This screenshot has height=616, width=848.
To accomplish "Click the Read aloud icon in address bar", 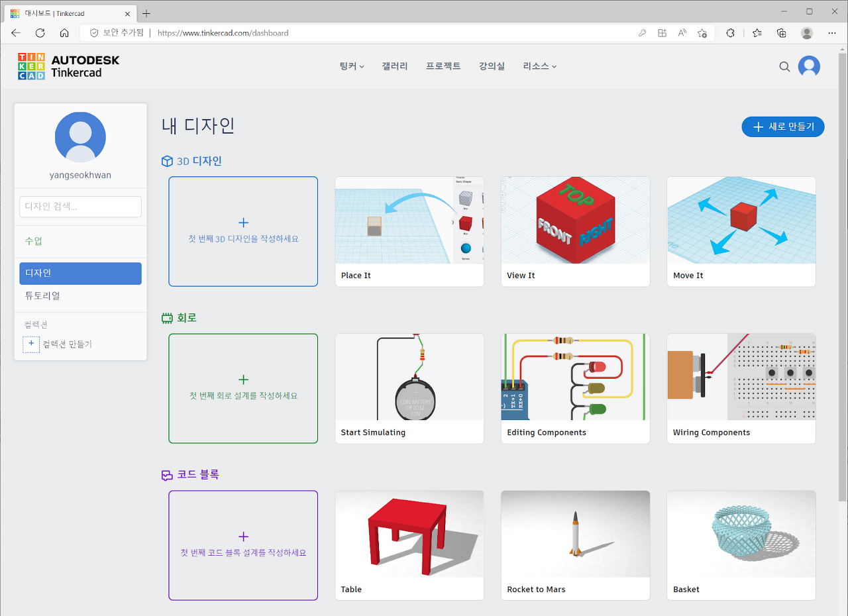I will 682,32.
